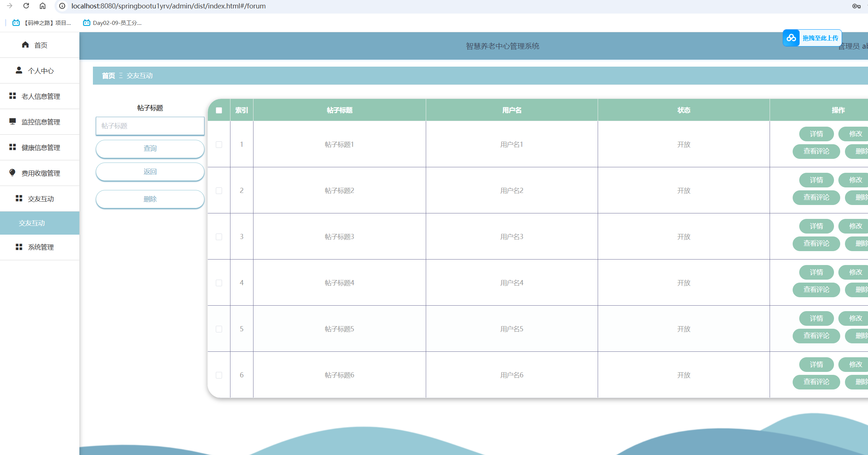Viewport: 868px width, 455px height.
Task: Check the checkbox for row 帖子标题6
Action: pyautogui.click(x=219, y=375)
